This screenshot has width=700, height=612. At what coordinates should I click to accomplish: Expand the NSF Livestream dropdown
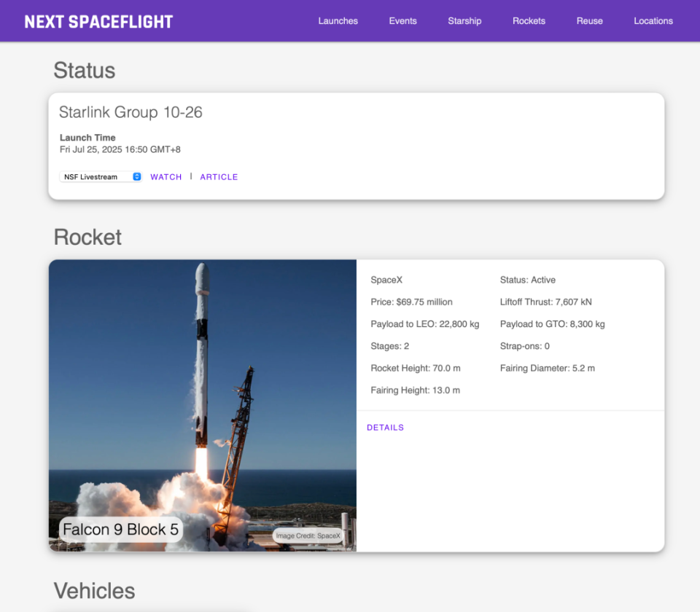click(101, 176)
